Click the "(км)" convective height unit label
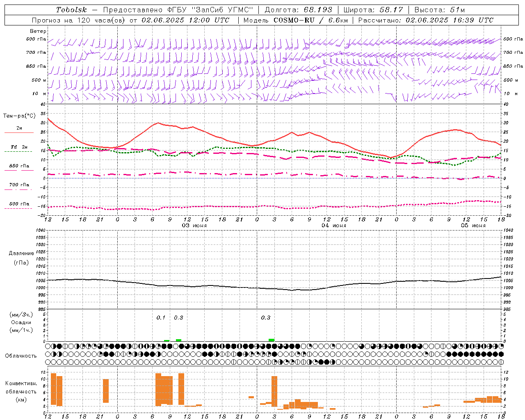Screen dimensions: 525x420 click(x=21, y=399)
